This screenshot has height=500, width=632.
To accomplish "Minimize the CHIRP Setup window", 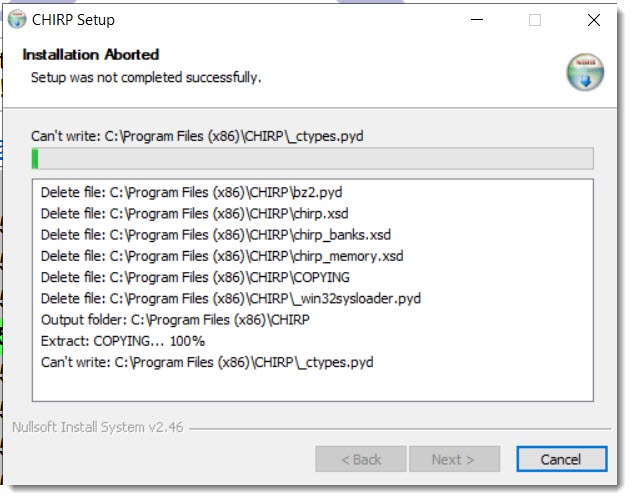I will pos(477,19).
